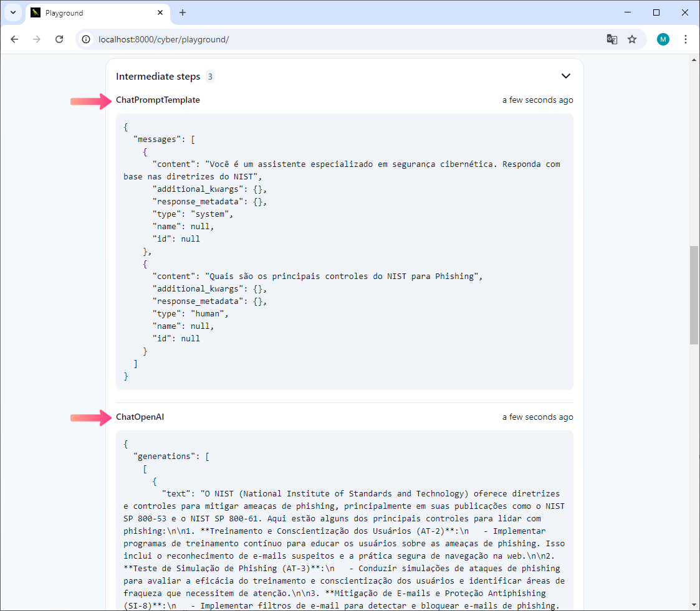Reload the Playground page

(59, 39)
